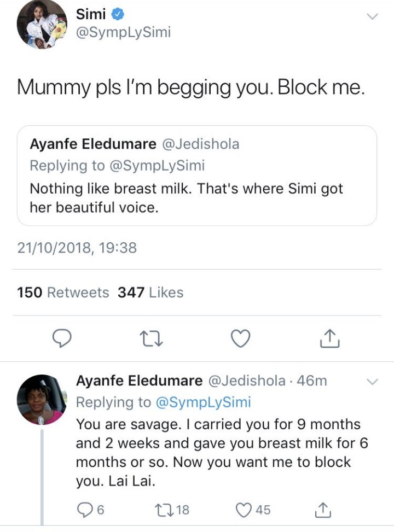Expand options chevron on Simi's tweet
Screen dimensions: 394x532
(x=372, y=17)
